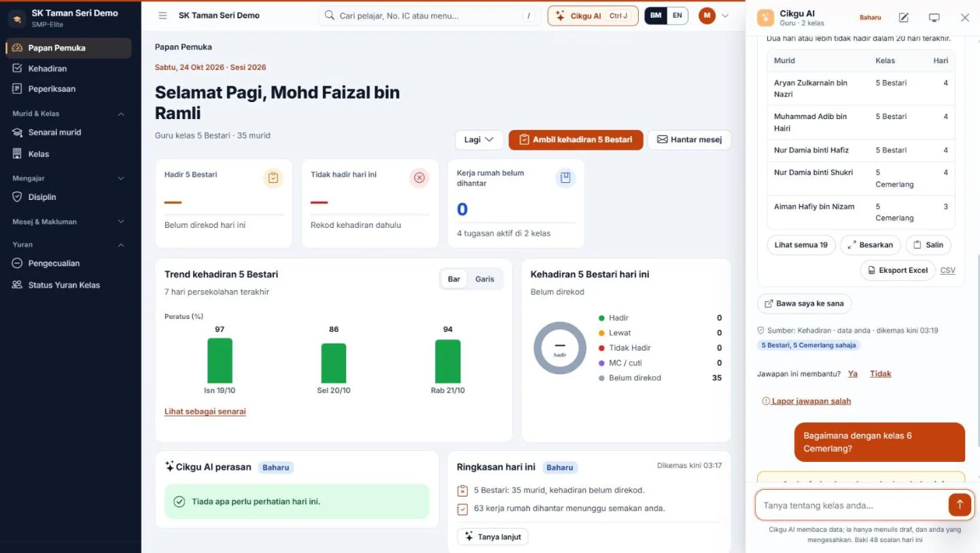Click Besarkan to enlarge the table
The width and height of the screenshot is (980, 553).
tap(871, 245)
